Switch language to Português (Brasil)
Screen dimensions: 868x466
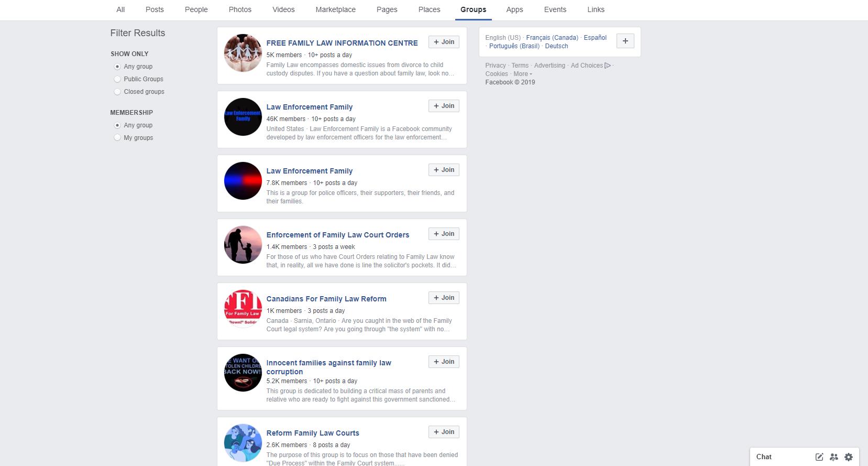pos(514,46)
